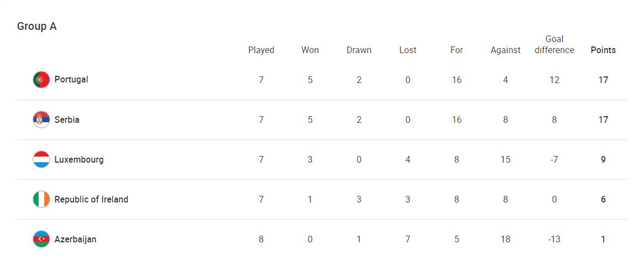Click the Group A heading
Image resolution: width=644 pixels, height=270 pixels.
coord(37,27)
